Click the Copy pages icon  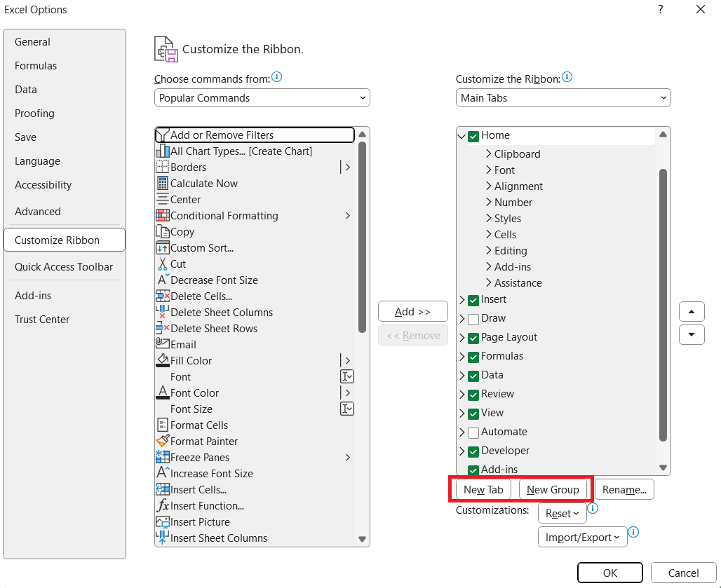[x=163, y=231]
